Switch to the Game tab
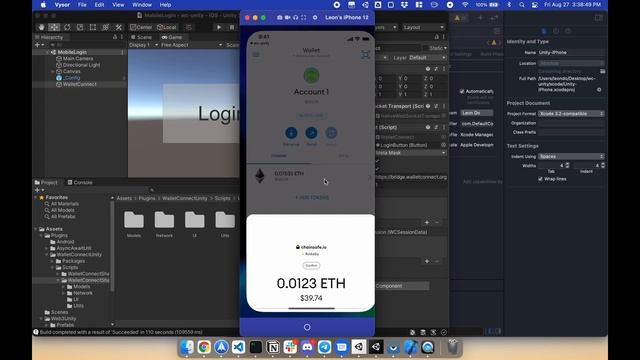The image size is (640, 360). [171, 37]
